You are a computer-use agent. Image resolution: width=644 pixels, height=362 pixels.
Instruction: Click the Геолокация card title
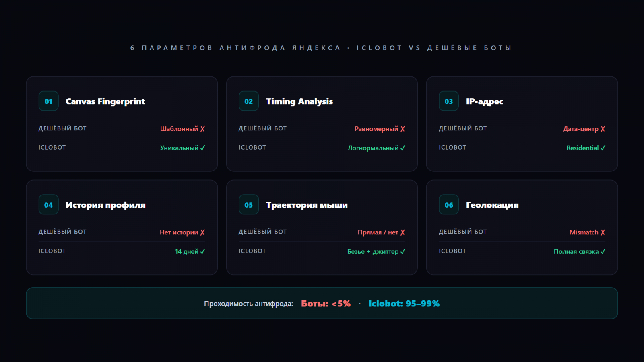pyautogui.click(x=492, y=205)
